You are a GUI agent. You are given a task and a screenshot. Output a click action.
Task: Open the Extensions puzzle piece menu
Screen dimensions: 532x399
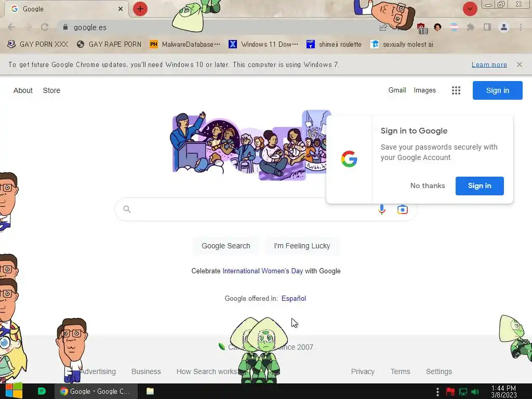click(x=470, y=27)
